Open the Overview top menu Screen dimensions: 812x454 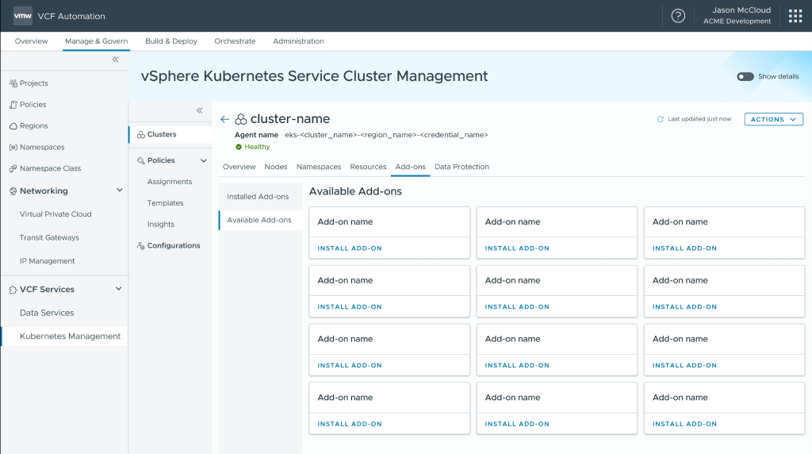pyautogui.click(x=31, y=41)
